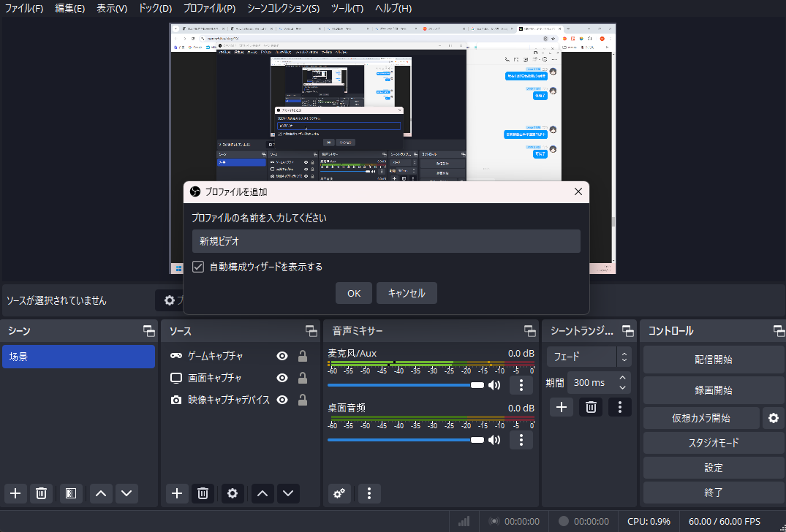Viewport: 786px width, 532px height.
Task: Delete the selected source with trash icon
Action: pos(203,493)
